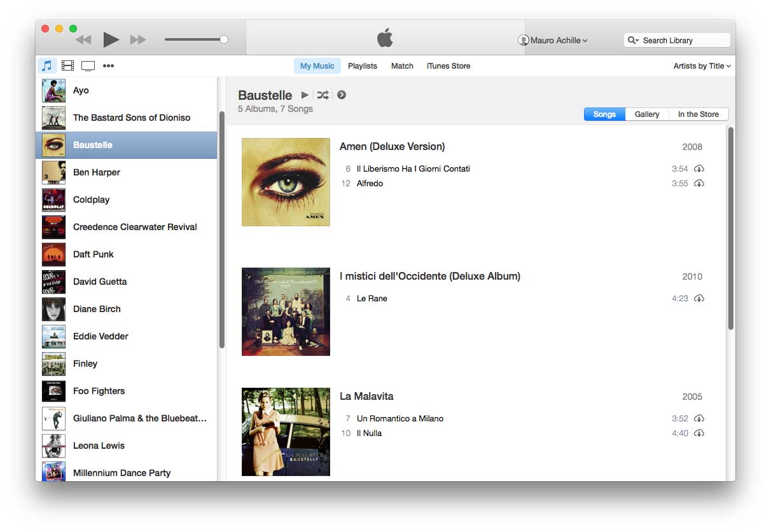Select Millennium Dance Party entry
The width and height of the screenshot is (771, 532).
click(x=126, y=471)
